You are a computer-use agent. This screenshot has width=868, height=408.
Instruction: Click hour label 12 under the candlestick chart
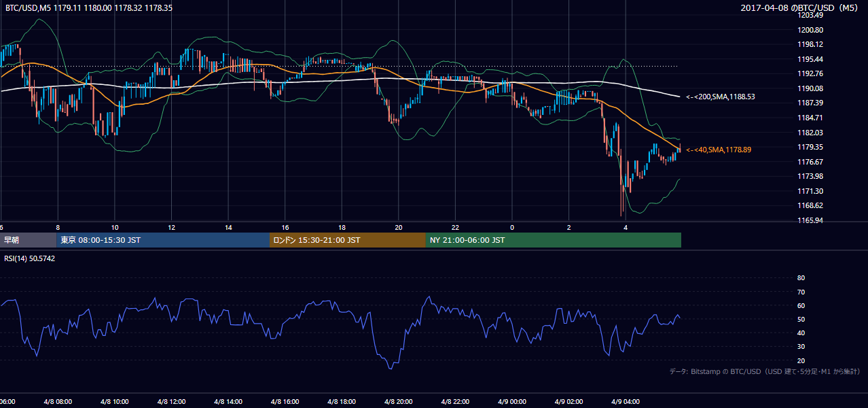pyautogui.click(x=172, y=227)
